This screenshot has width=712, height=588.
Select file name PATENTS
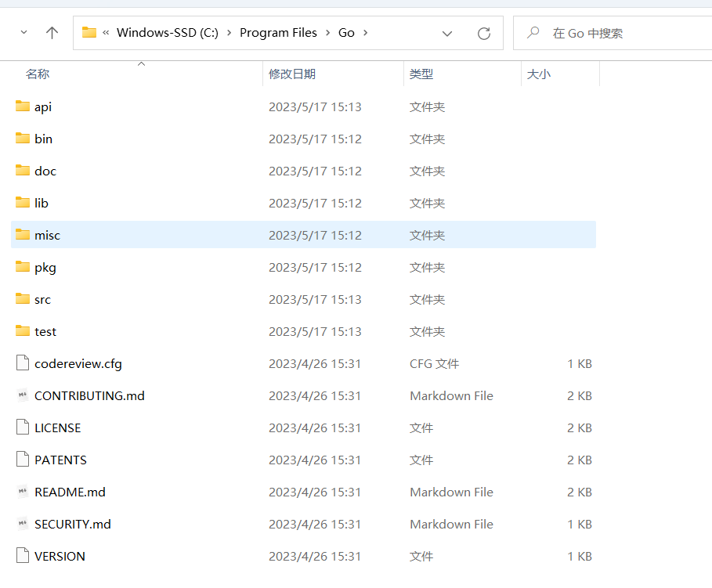pyautogui.click(x=60, y=460)
